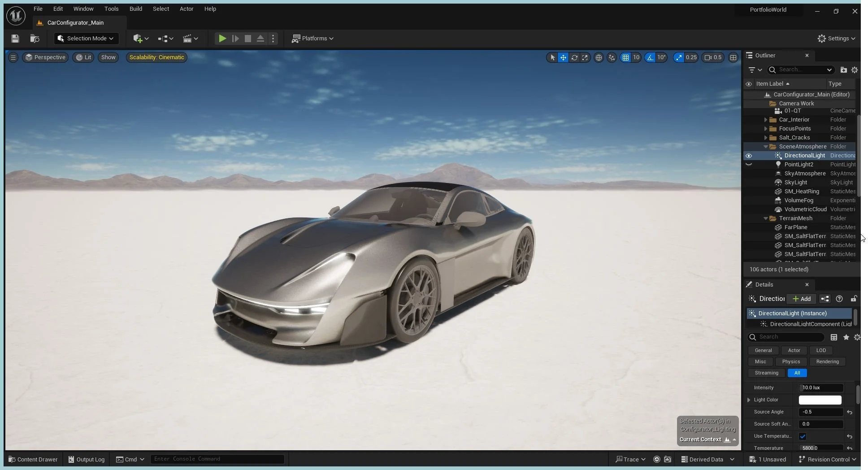
Task: Open the Cinematics clapperboard menu
Action: (191, 39)
